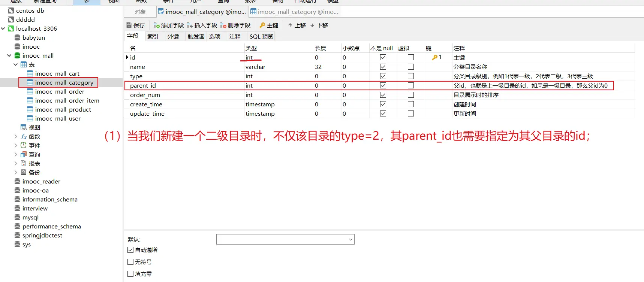Select the springjdbctest database

[x=42, y=235]
